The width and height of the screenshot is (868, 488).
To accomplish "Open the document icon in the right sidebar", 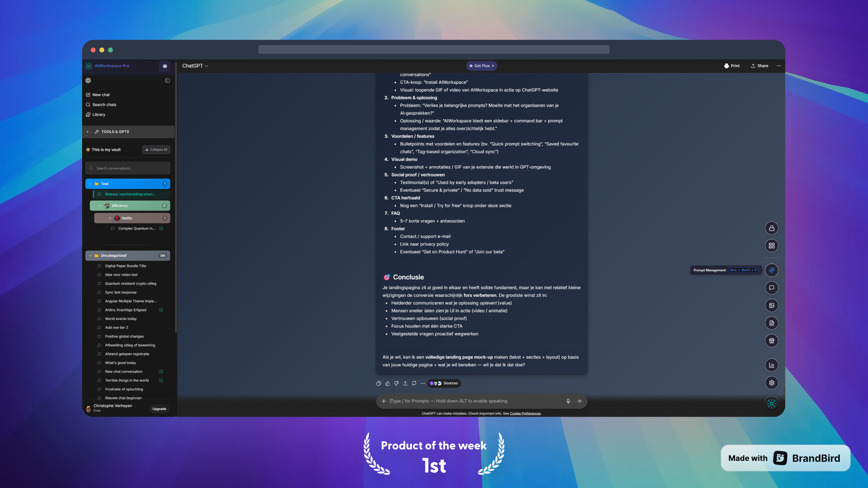I will pyautogui.click(x=772, y=323).
